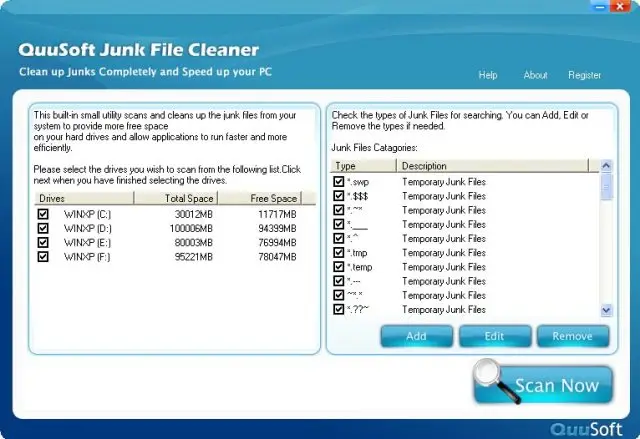Close the Junk File Cleaner window

620,6
